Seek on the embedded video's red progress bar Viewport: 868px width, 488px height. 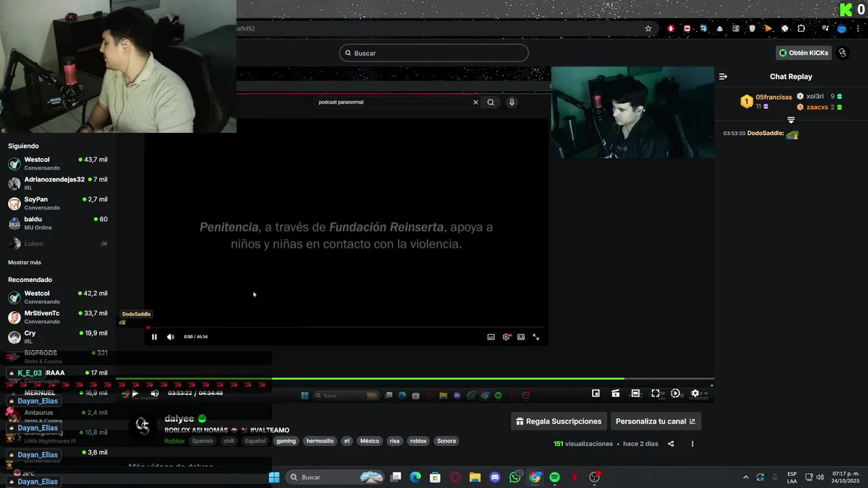pyautogui.click(x=347, y=328)
